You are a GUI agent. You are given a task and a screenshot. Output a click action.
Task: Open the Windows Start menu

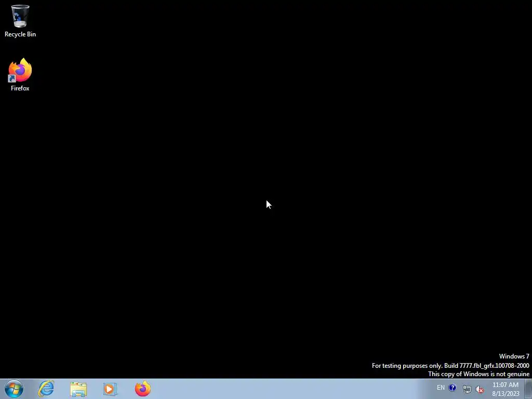point(14,389)
